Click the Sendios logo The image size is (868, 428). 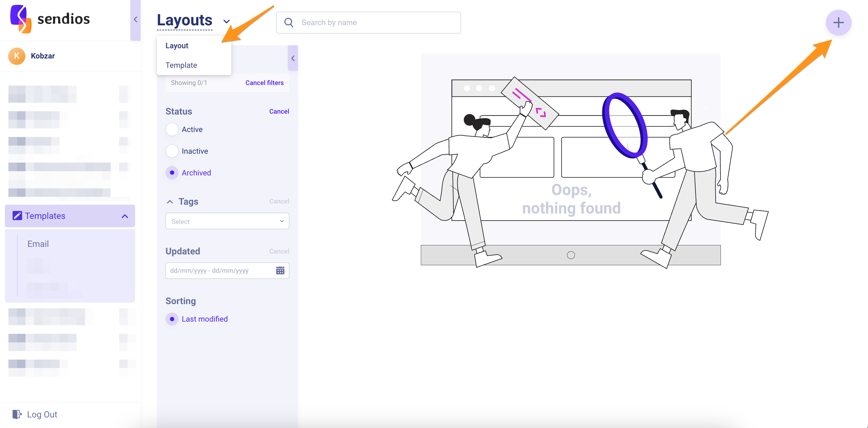(x=21, y=19)
